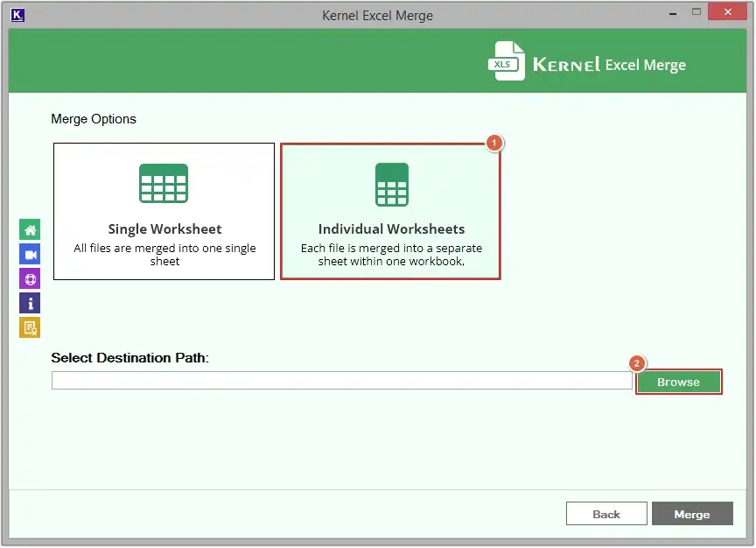Viewport: 756px width, 548px height.
Task: Open license details via gold certificate icon
Action: pyautogui.click(x=29, y=327)
